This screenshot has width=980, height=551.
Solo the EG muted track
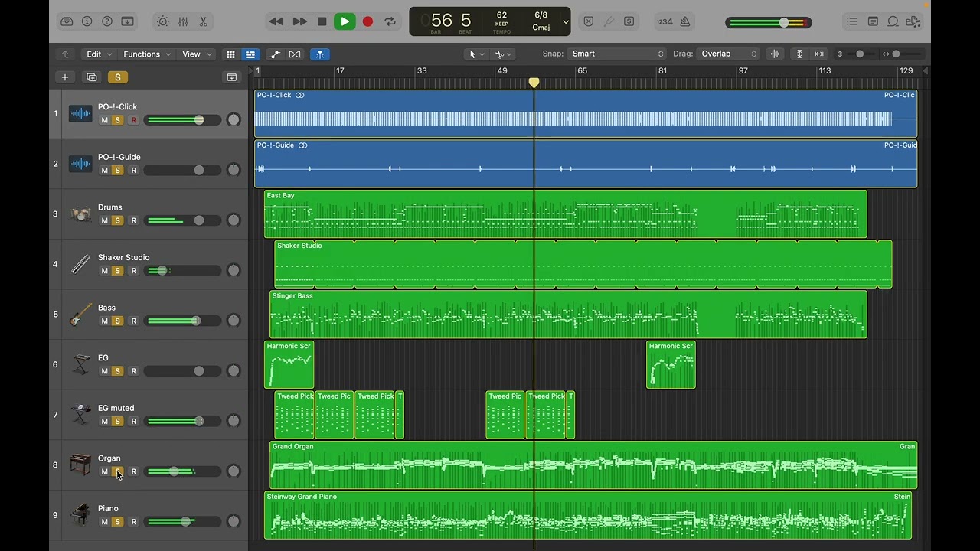click(x=117, y=422)
